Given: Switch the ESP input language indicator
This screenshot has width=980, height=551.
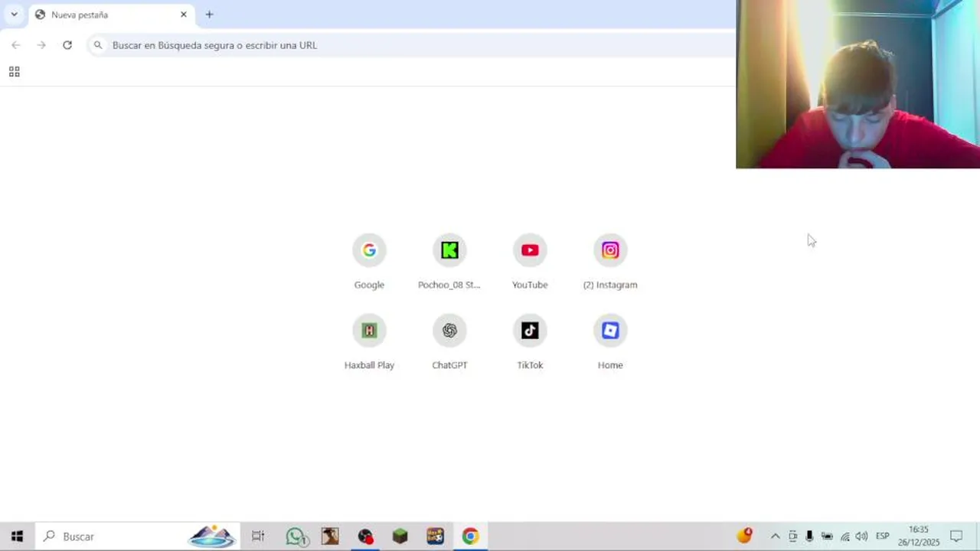Looking at the screenshot, I should (882, 536).
